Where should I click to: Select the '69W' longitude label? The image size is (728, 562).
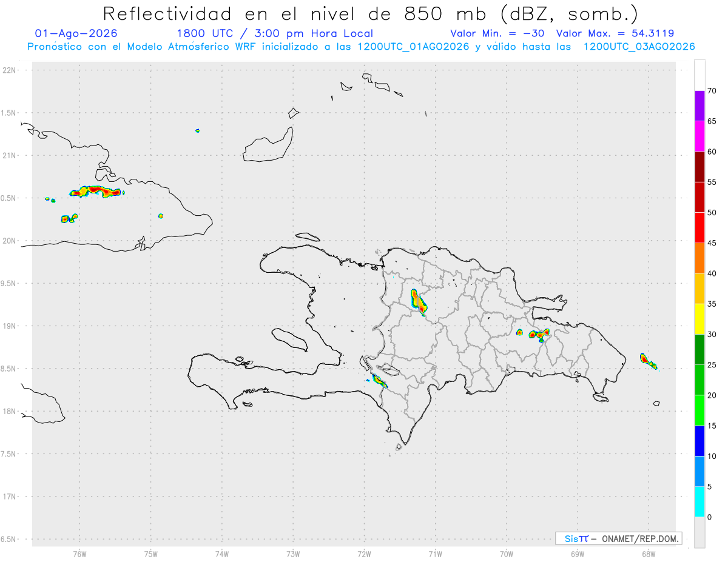(577, 554)
